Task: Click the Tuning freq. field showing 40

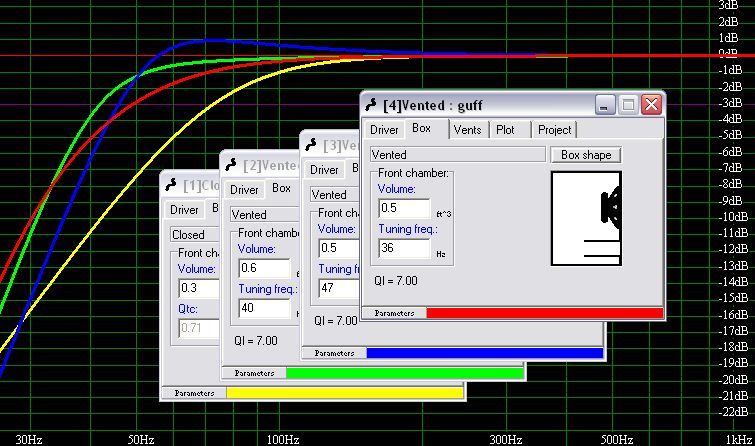Action: tap(264, 308)
